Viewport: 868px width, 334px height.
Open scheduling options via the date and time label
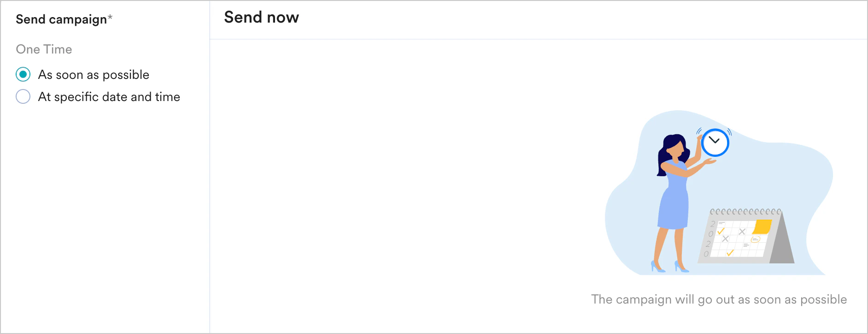pos(109,96)
